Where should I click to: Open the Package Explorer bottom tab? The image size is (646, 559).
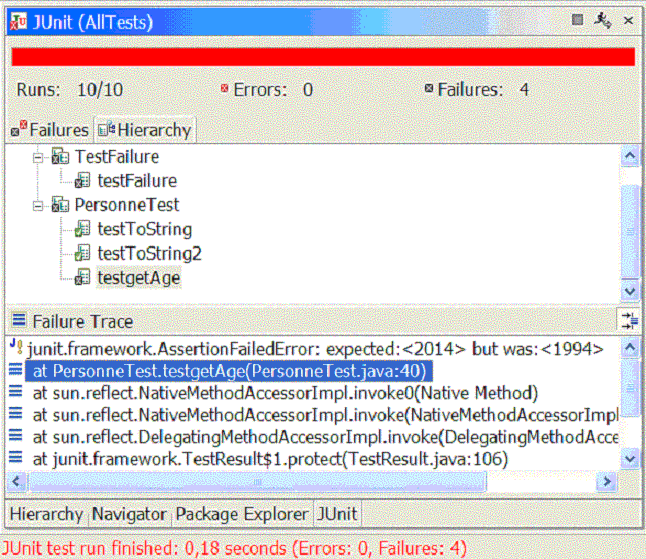(x=241, y=514)
